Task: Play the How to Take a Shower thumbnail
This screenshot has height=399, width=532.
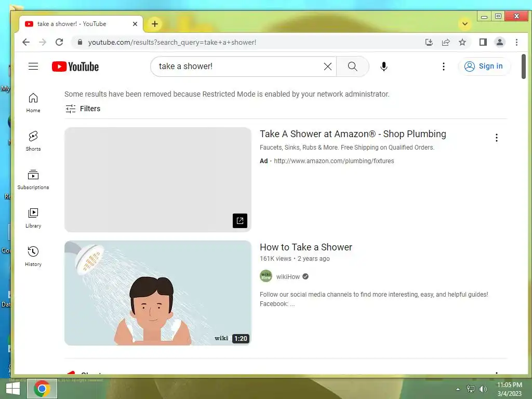Action: [158, 293]
